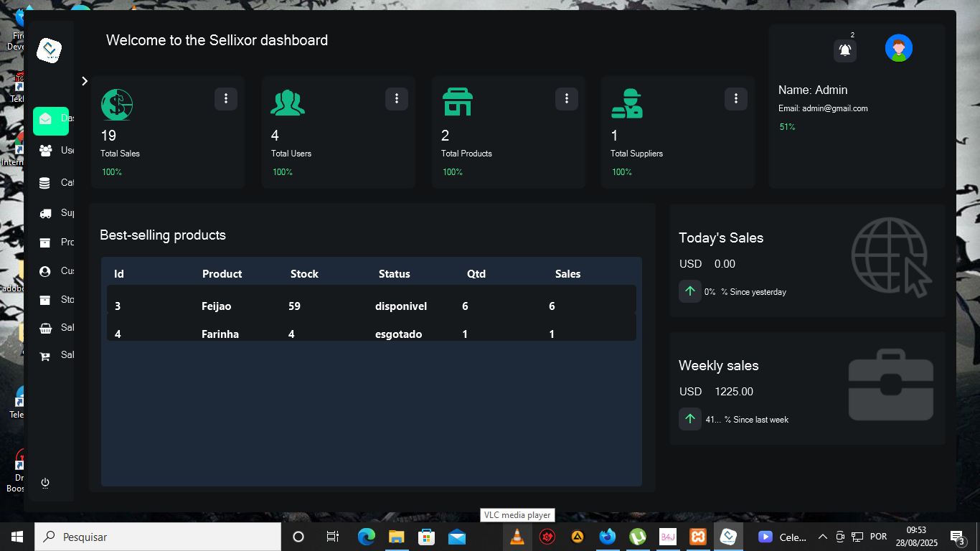Click the Total Suppliers worker icon
980x551 pixels.
[627, 103]
